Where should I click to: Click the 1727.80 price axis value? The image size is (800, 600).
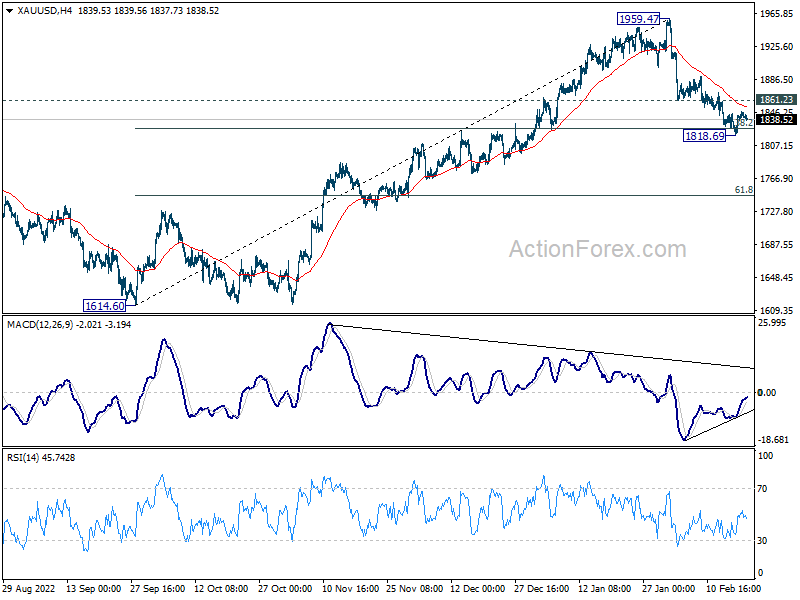point(777,211)
